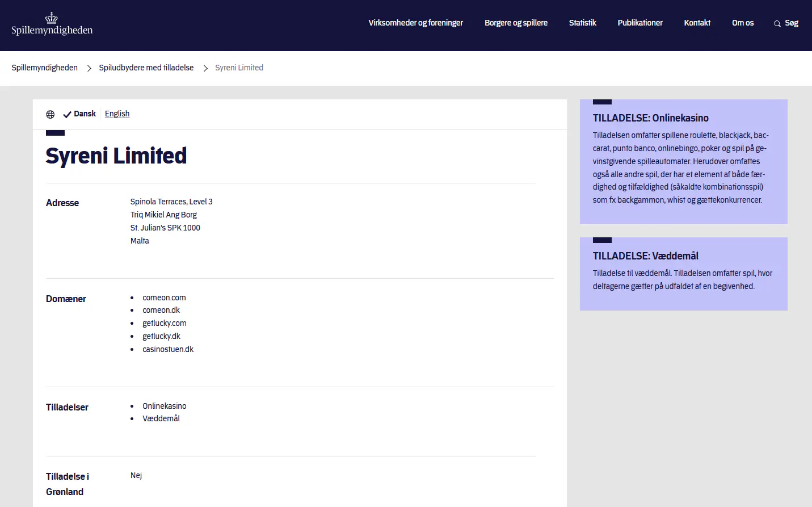Screen dimensions: 812x507
Task: Click Onlinekasino in the Tilladelser list
Action: click(165, 406)
